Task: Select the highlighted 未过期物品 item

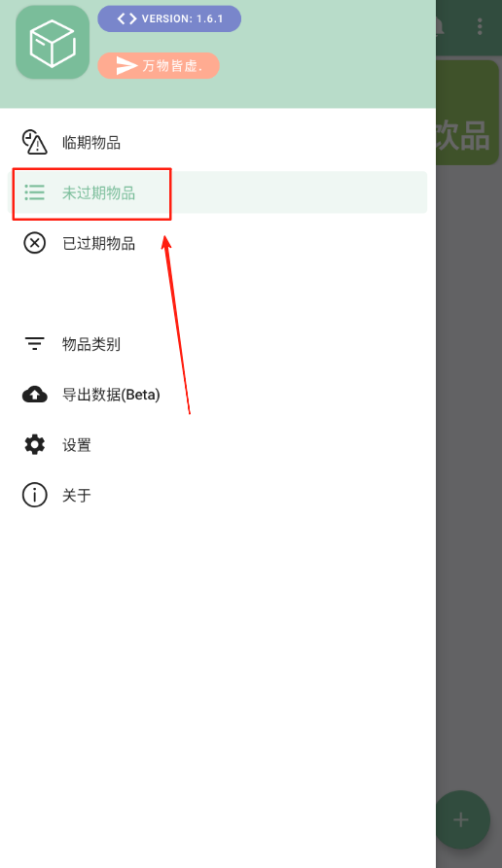Action: [218, 192]
